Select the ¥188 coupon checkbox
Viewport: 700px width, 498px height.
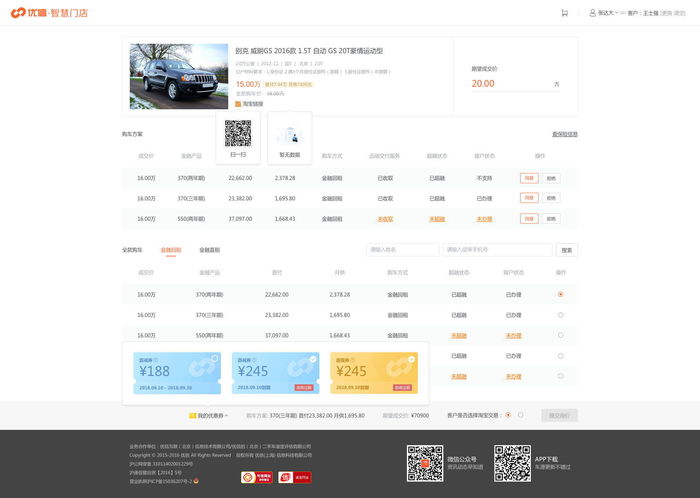pos(214,358)
